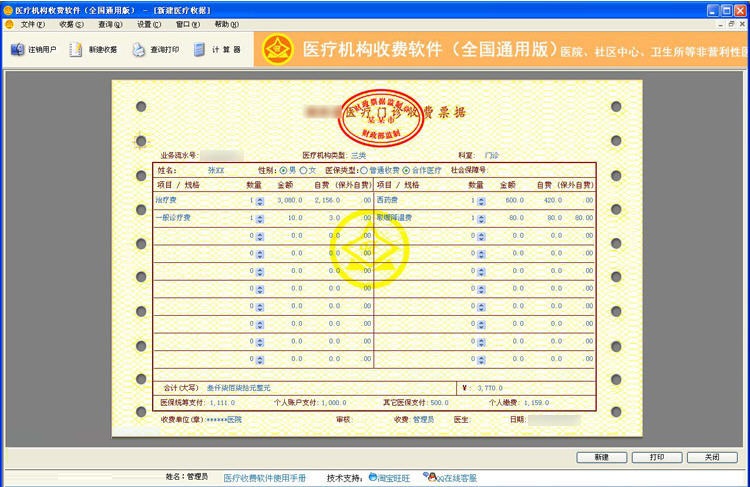Choose 普通收费 insurance type radio

click(x=364, y=170)
